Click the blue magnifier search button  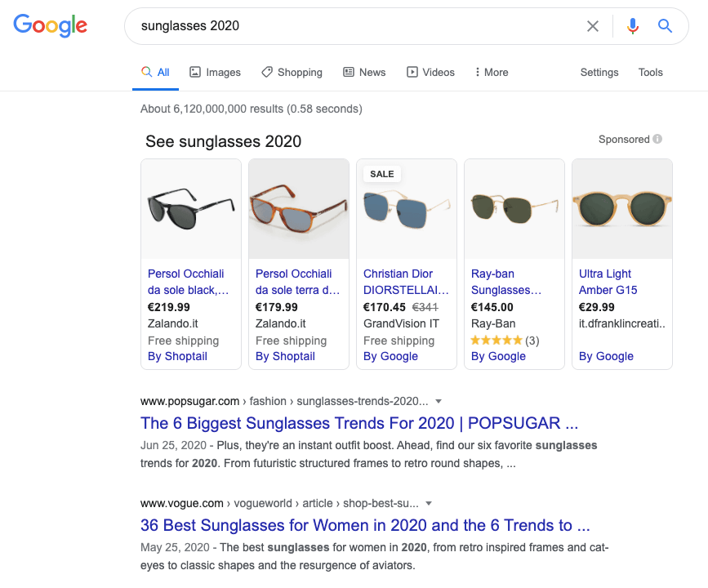665,26
